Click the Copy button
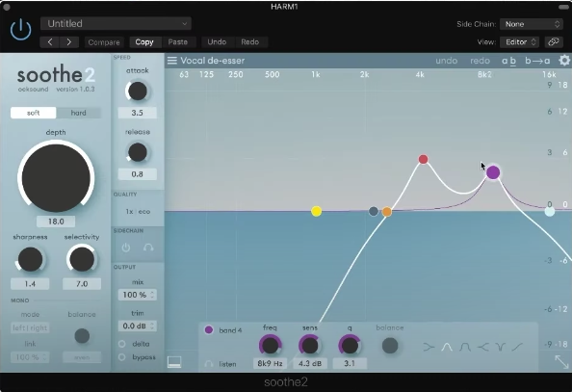The width and height of the screenshot is (572, 392). [x=144, y=42]
